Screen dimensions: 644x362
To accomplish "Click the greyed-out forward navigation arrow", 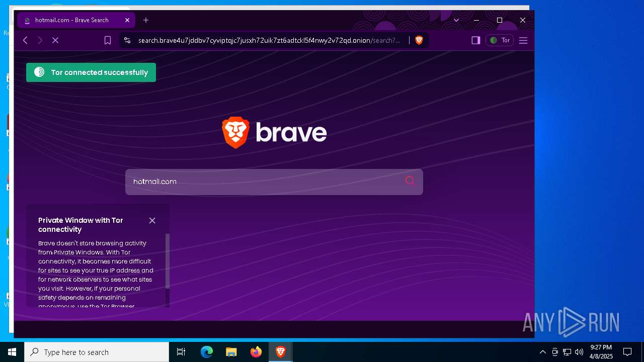I will (x=40, y=40).
